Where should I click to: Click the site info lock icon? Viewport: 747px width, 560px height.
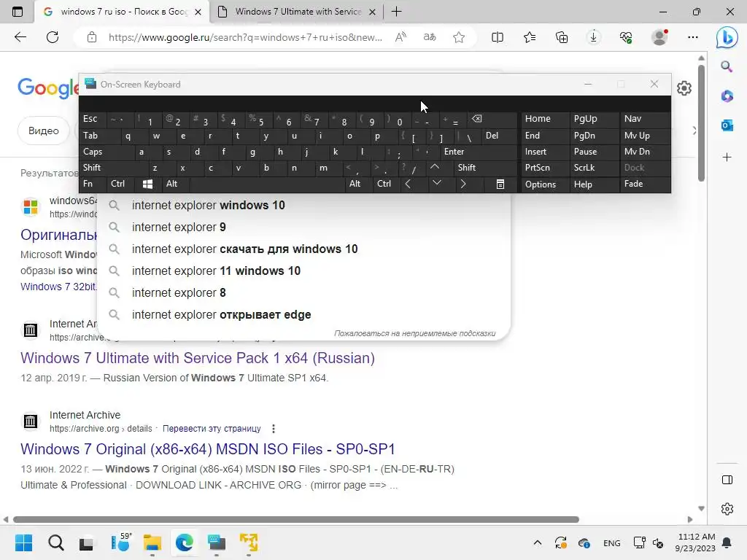click(92, 37)
